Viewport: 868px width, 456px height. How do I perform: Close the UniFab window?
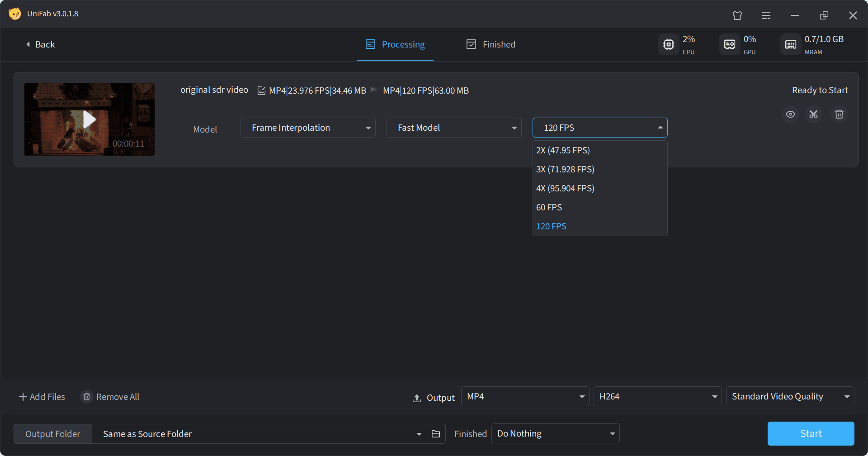[853, 15]
